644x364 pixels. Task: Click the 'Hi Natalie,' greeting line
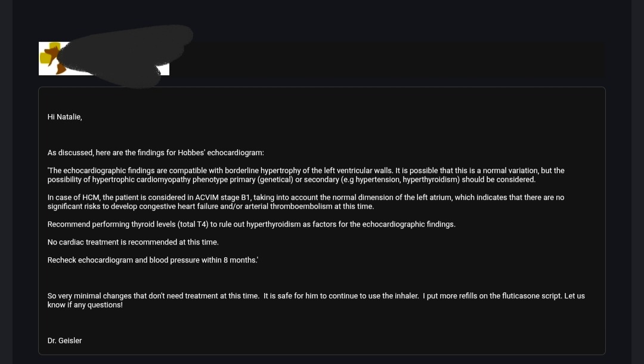pyautogui.click(x=64, y=117)
